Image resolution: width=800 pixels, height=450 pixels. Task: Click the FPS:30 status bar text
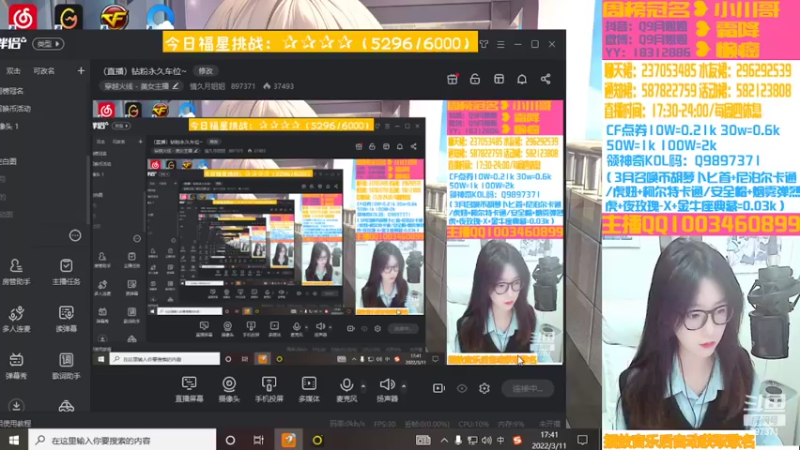pyautogui.click(x=385, y=424)
